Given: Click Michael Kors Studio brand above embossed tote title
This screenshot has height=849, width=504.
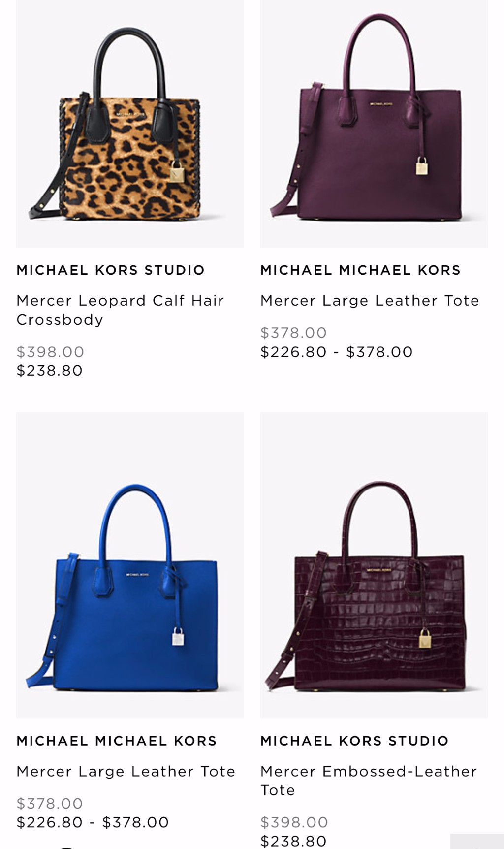Looking at the screenshot, I should [354, 741].
